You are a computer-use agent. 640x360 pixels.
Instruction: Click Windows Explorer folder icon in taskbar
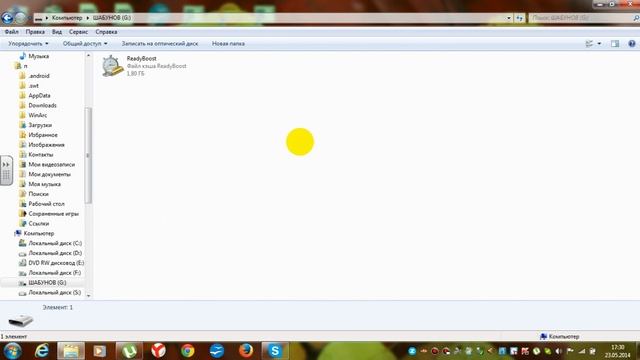[71, 351]
